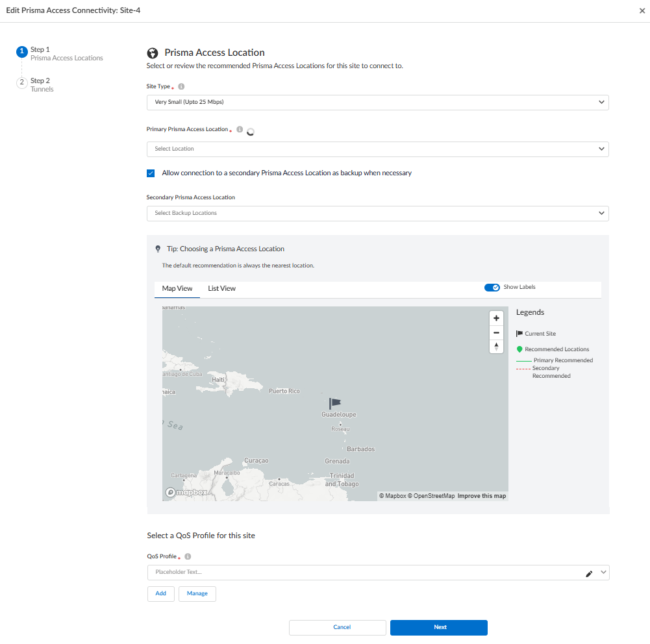Viewport: 650px width, 644px height.
Task: Click the pencil edit icon in QoS Profile field
Action: (x=589, y=573)
